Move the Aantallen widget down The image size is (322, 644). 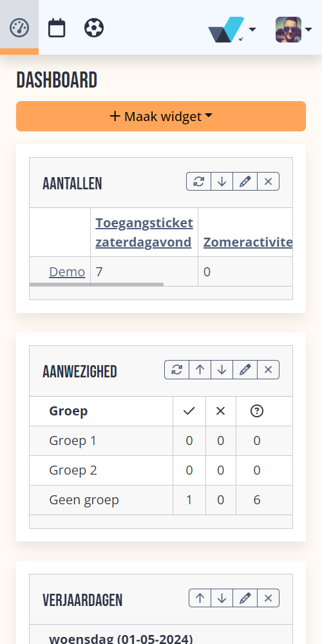point(222,182)
